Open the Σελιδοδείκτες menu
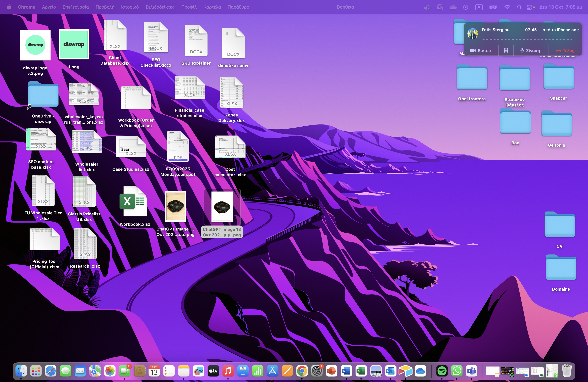The image size is (588, 382). pyautogui.click(x=160, y=7)
